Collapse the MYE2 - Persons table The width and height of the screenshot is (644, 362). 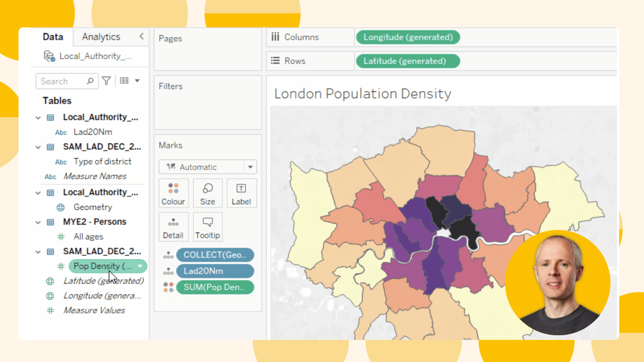pyautogui.click(x=38, y=222)
